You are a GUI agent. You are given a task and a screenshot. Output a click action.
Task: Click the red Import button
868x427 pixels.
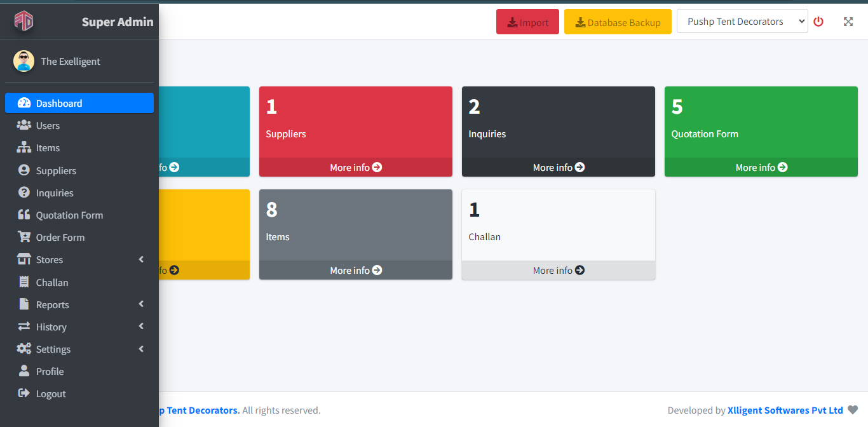527,22
